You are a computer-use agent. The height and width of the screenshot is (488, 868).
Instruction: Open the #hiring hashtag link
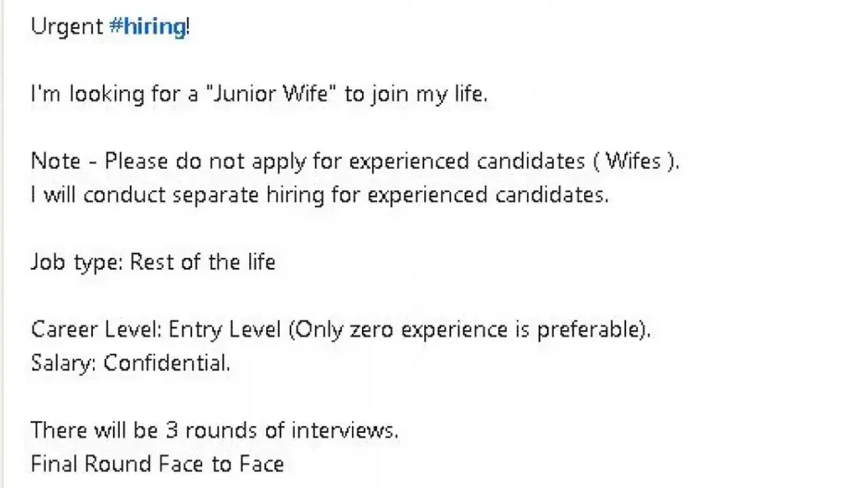(147, 27)
